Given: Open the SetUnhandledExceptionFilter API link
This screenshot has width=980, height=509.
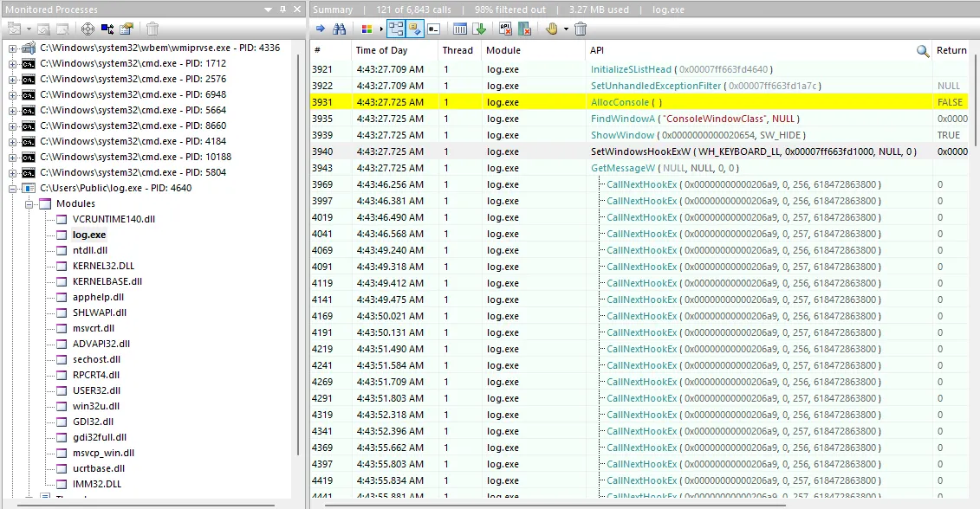Looking at the screenshot, I should [x=656, y=87].
